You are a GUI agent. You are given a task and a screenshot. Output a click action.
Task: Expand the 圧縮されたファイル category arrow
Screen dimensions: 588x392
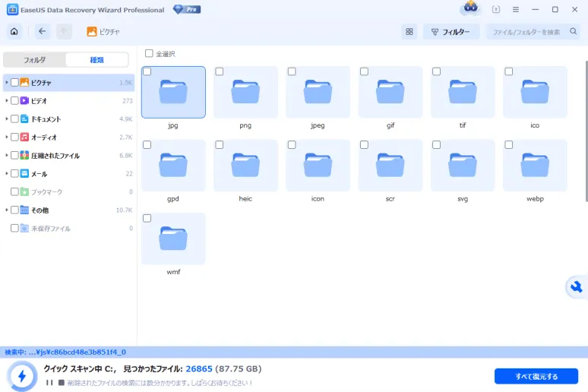click(x=7, y=155)
